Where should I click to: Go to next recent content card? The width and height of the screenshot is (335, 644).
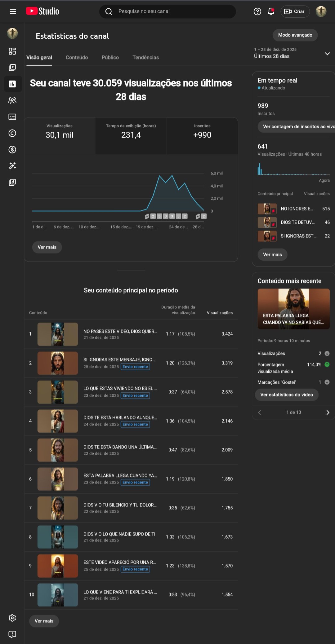point(328,412)
